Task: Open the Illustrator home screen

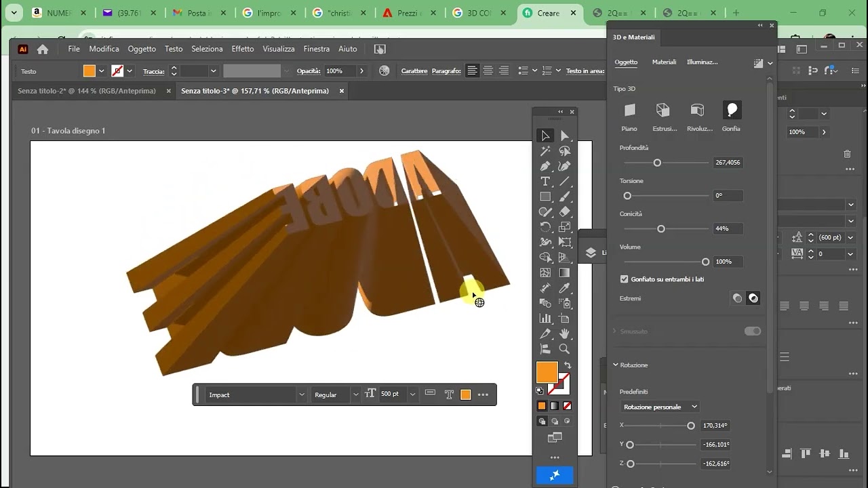Action: 43,49
